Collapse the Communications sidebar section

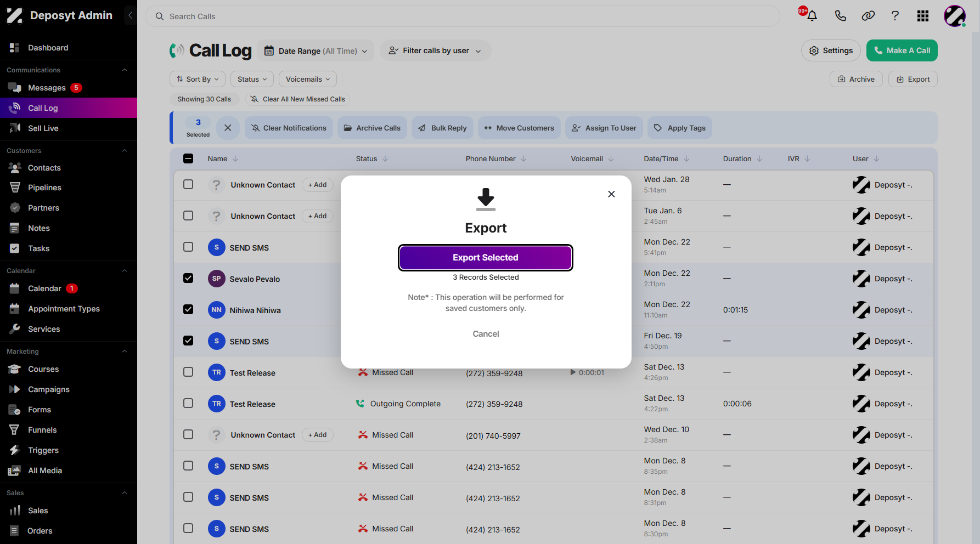125,70
